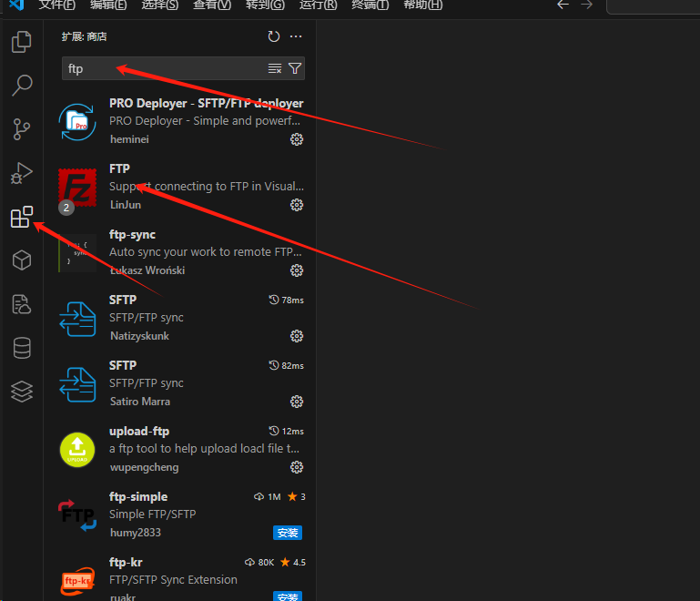Open manage gear for upload-ftp extension
Screen dimensions: 700x601
pos(297,467)
